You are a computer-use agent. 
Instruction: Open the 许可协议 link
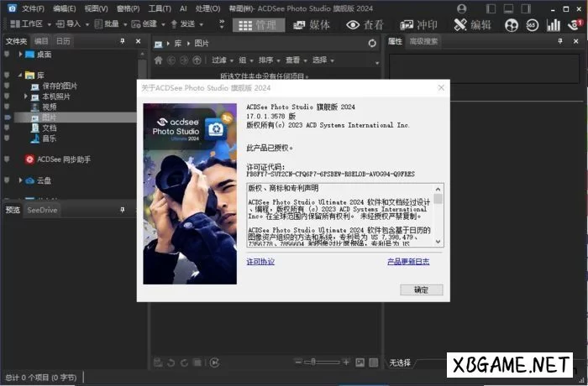260,262
